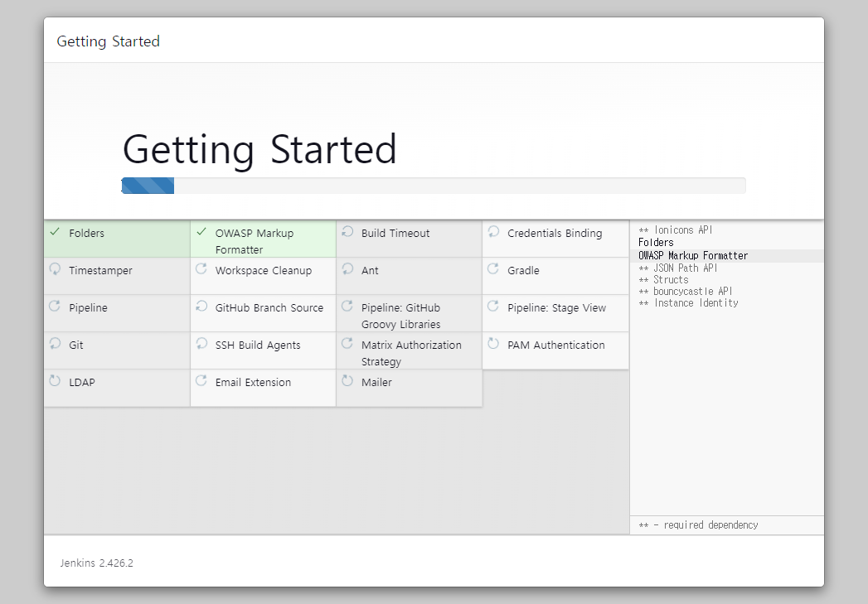Click the small Getting Started header title
868x604 pixels.
click(108, 41)
